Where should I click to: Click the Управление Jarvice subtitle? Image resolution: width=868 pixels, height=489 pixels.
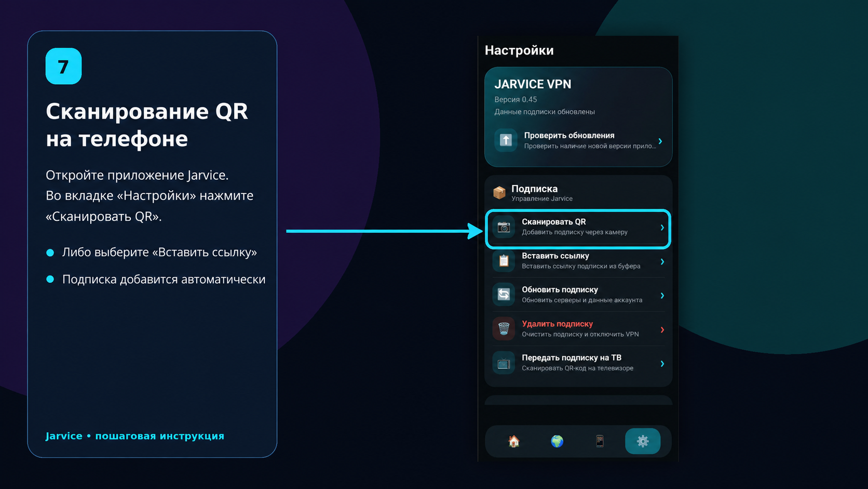[542, 199]
